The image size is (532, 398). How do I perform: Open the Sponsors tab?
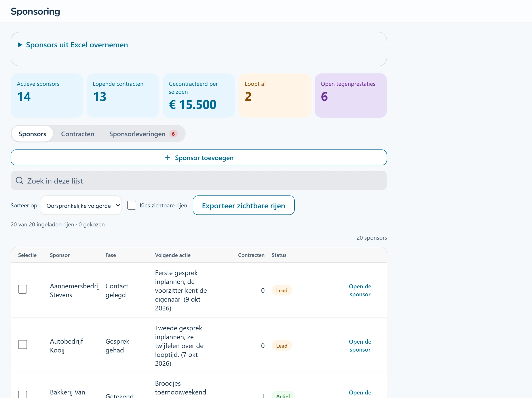tap(32, 134)
